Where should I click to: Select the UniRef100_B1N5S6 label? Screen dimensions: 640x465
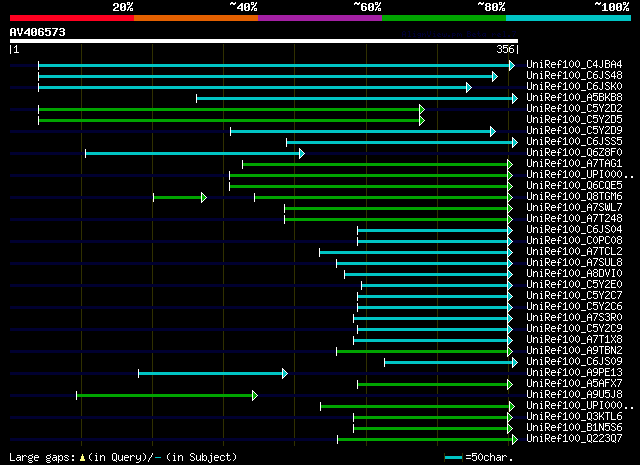point(574,428)
